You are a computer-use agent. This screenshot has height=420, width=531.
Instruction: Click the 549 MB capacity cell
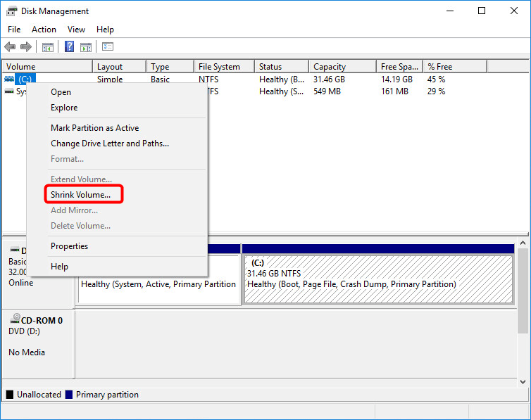[x=327, y=91]
